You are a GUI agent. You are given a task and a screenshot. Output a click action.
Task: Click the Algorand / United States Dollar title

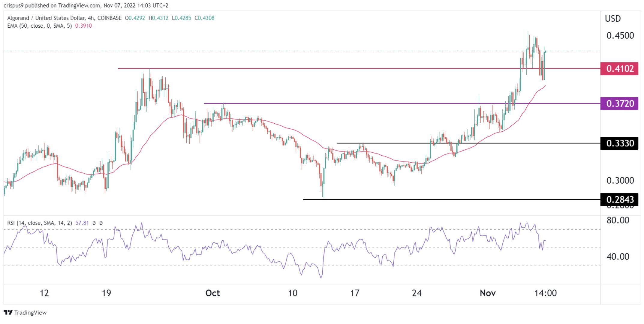46,18
